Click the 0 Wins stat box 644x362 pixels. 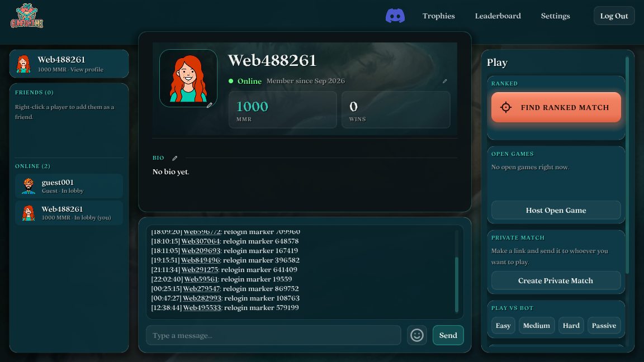tap(396, 110)
